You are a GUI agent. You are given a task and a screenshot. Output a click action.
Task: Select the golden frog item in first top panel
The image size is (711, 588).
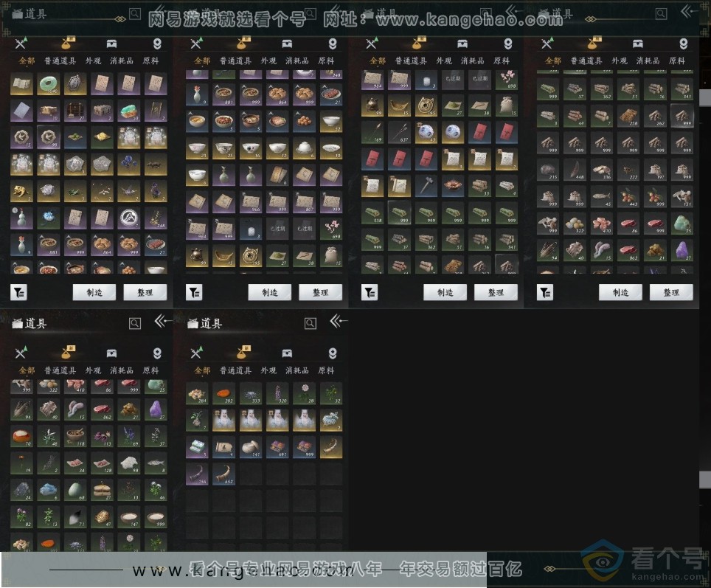click(x=21, y=192)
